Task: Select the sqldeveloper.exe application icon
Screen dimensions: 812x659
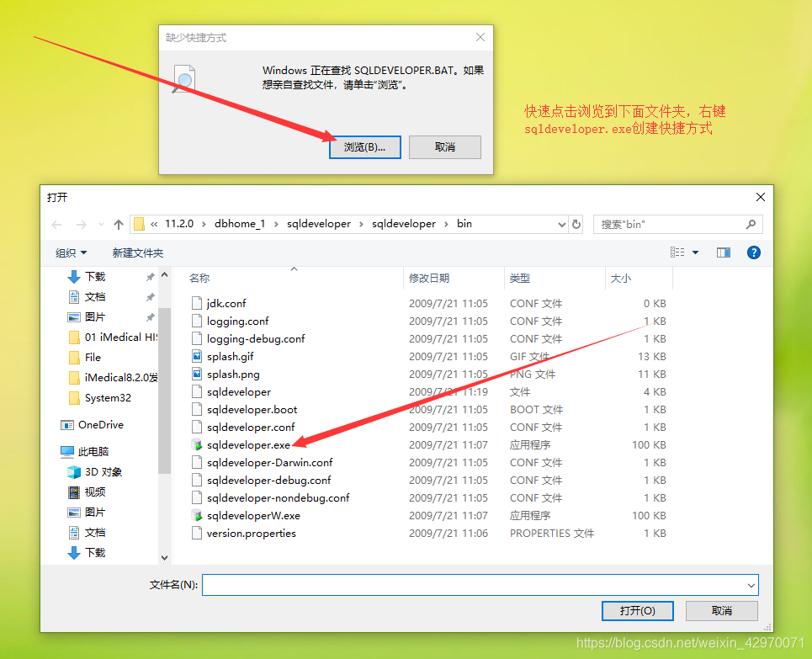Action: click(197, 444)
